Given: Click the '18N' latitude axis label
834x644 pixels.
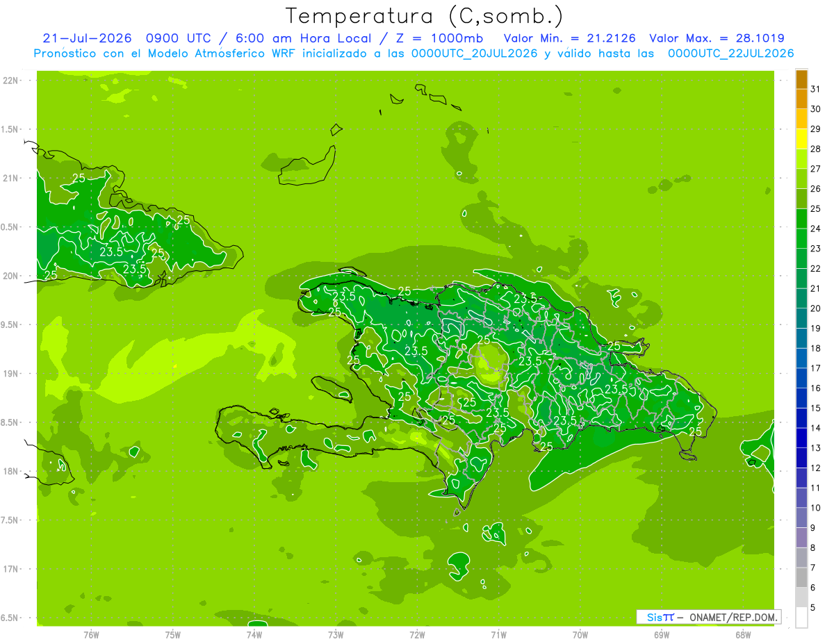Looking at the screenshot, I should pos(10,471).
